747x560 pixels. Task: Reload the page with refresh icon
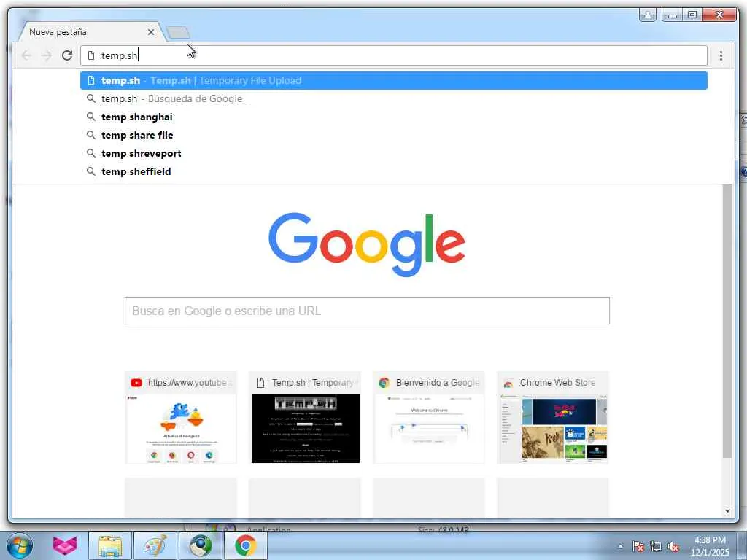[67, 55]
